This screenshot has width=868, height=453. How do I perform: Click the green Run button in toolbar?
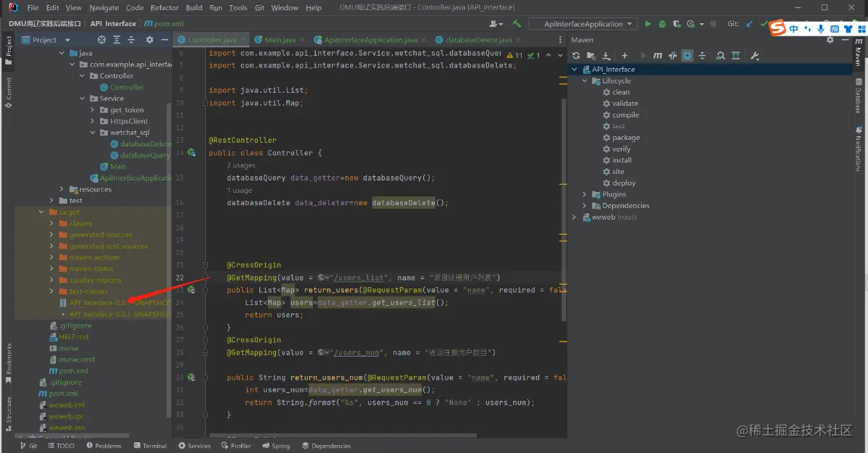648,24
